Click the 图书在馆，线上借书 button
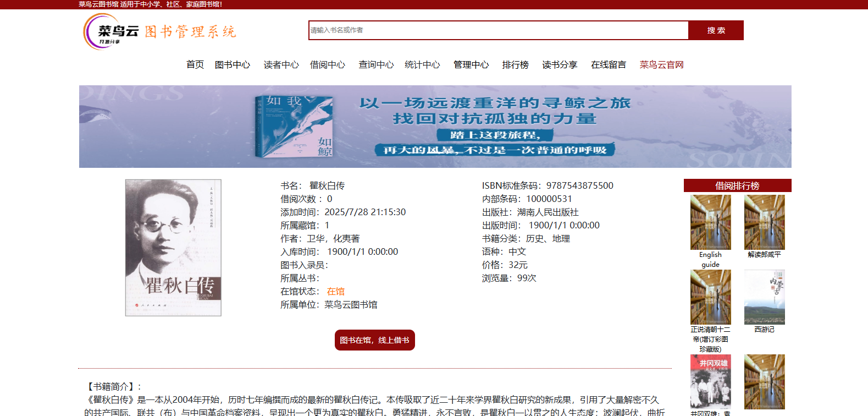 tap(374, 340)
